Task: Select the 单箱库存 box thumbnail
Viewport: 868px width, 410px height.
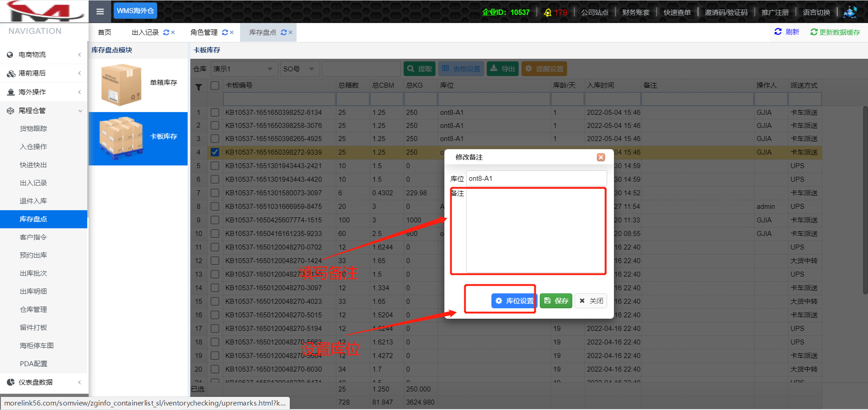Action: coord(121,85)
